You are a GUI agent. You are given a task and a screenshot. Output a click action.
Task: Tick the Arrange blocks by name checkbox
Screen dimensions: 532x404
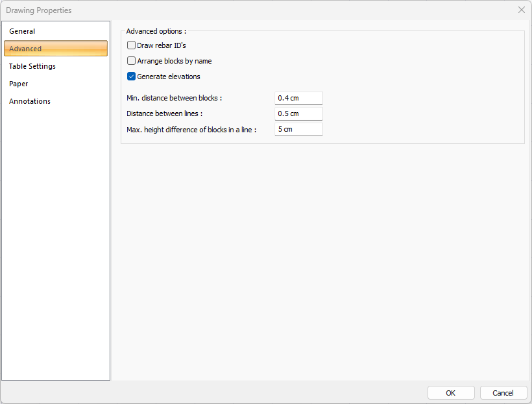[x=132, y=61]
